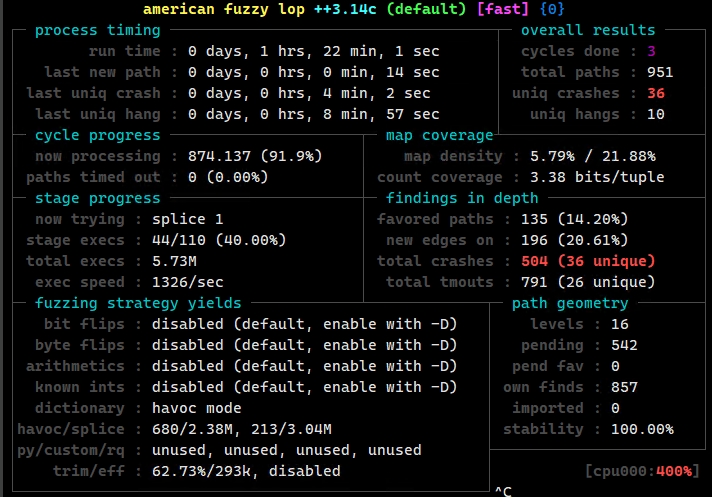712x497 pixels.
Task: Select total execs value '5.73M'
Action: 174,261
